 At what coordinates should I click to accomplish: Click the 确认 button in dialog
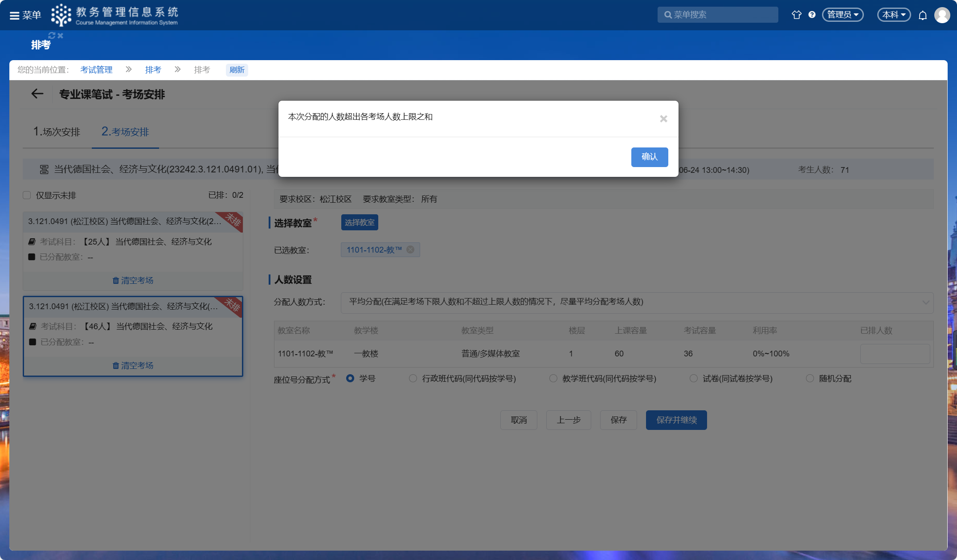[x=649, y=157]
